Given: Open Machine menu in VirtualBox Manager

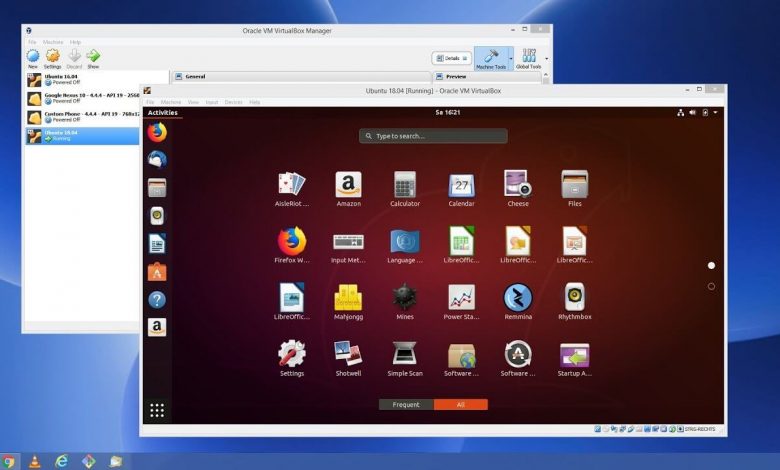Looking at the screenshot, I should (53, 42).
